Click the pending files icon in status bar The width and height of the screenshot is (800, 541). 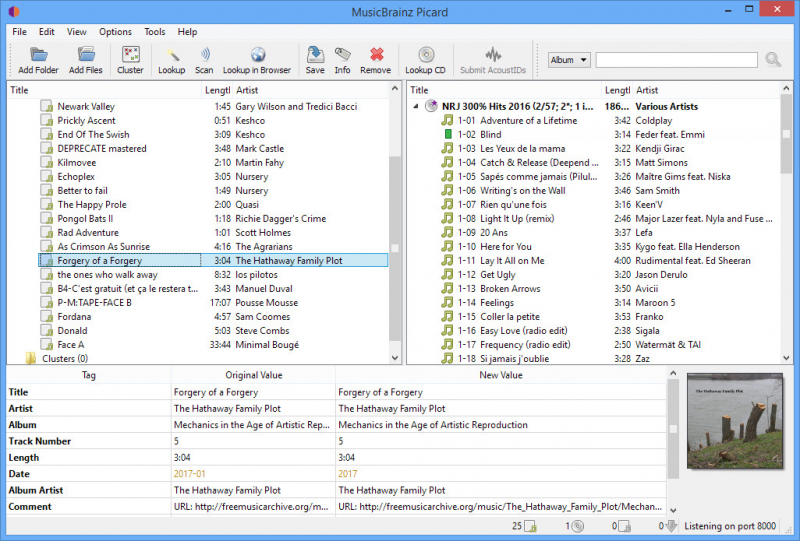pos(624,526)
